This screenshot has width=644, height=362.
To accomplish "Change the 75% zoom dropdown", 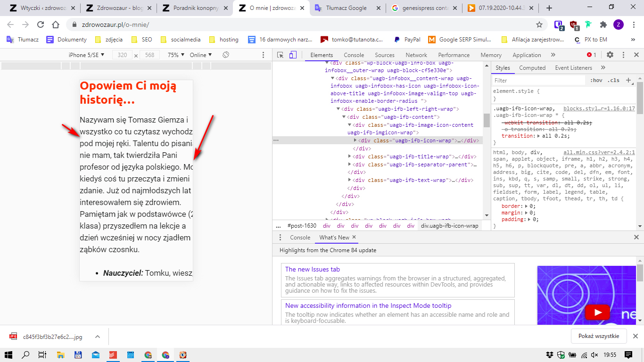I will click(x=175, y=55).
